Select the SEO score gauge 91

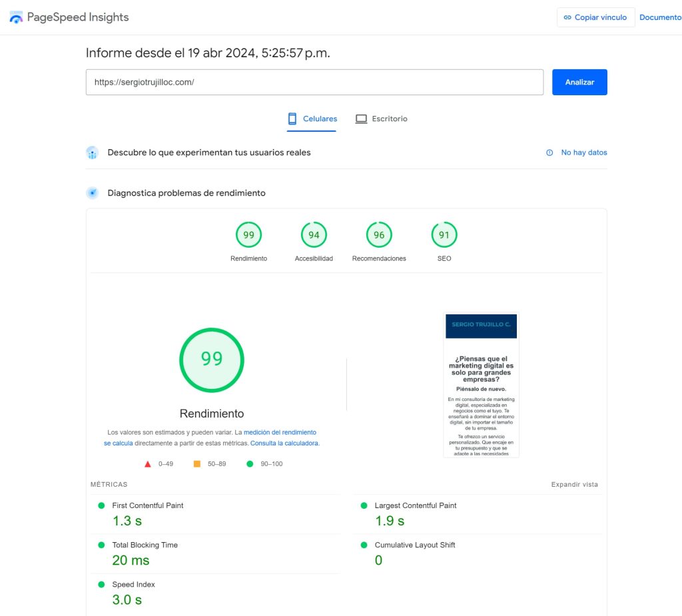444,235
